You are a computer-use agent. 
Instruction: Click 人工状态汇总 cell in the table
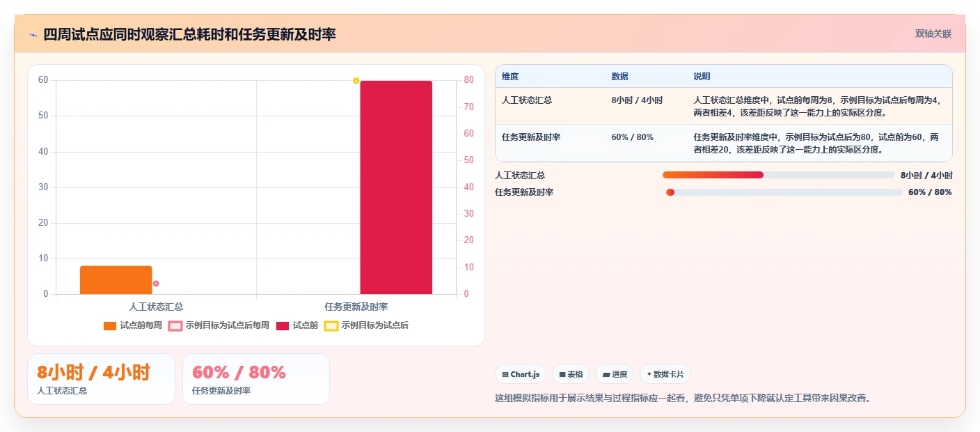pos(527,100)
